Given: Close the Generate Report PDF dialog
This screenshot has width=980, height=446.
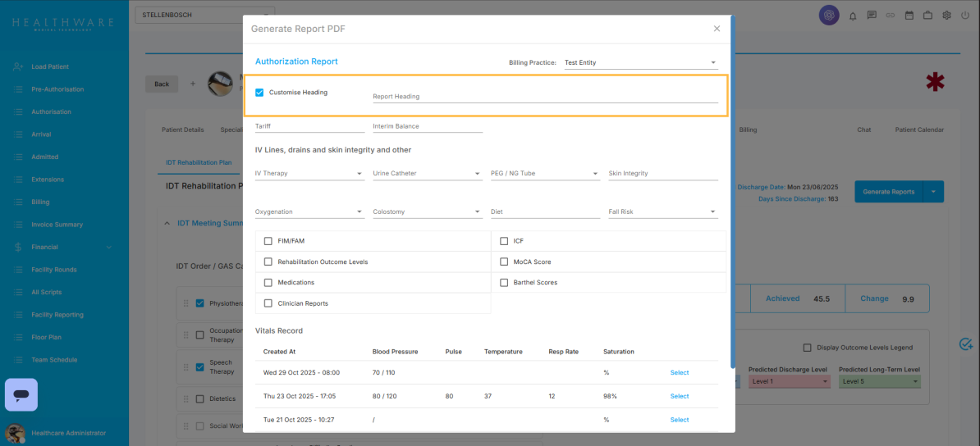Looking at the screenshot, I should coord(717,29).
